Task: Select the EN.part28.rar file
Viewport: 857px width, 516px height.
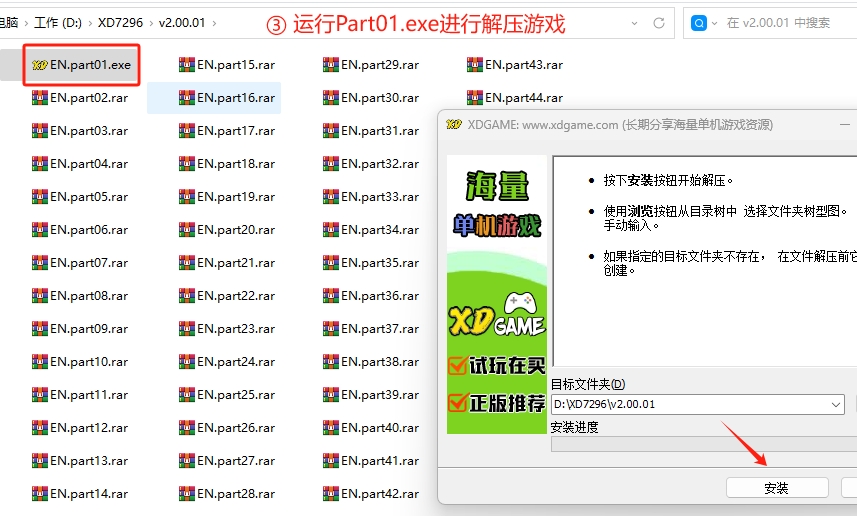Action: tap(235, 494)
